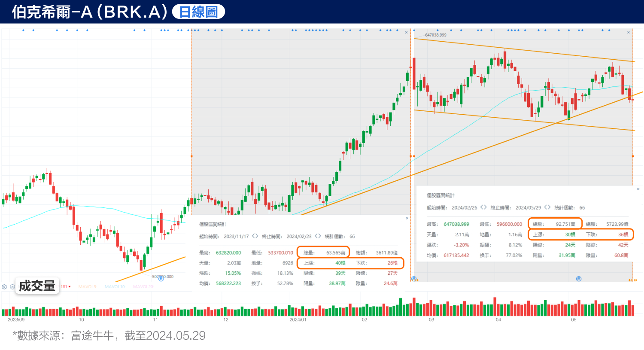Open the volume indicator settings gear
Viewport: 644px width, 350px height.
pos(4,287)
